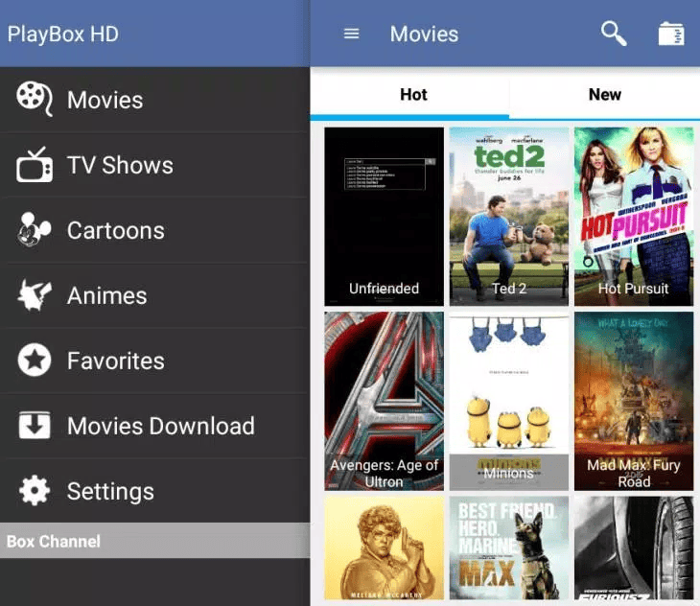Open the Favorites list
The width and height of the screenshot is (700, 606).
click(154, 361)
